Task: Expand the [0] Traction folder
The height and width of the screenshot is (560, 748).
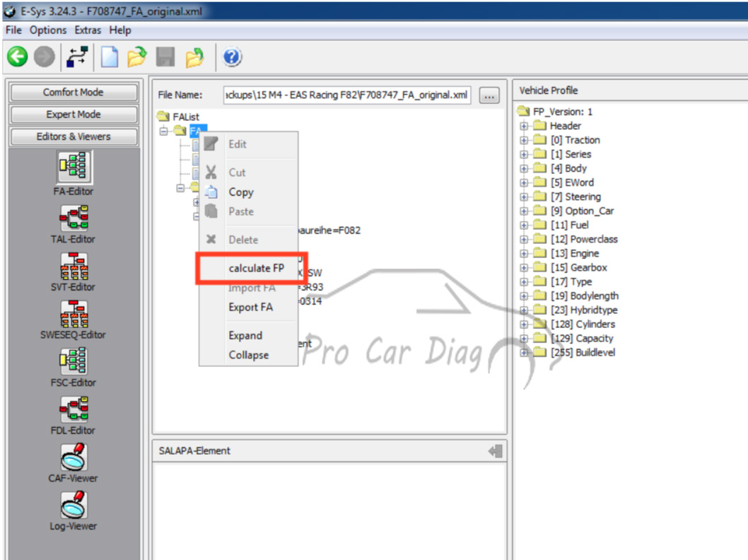Action: [x=524, y=140]
